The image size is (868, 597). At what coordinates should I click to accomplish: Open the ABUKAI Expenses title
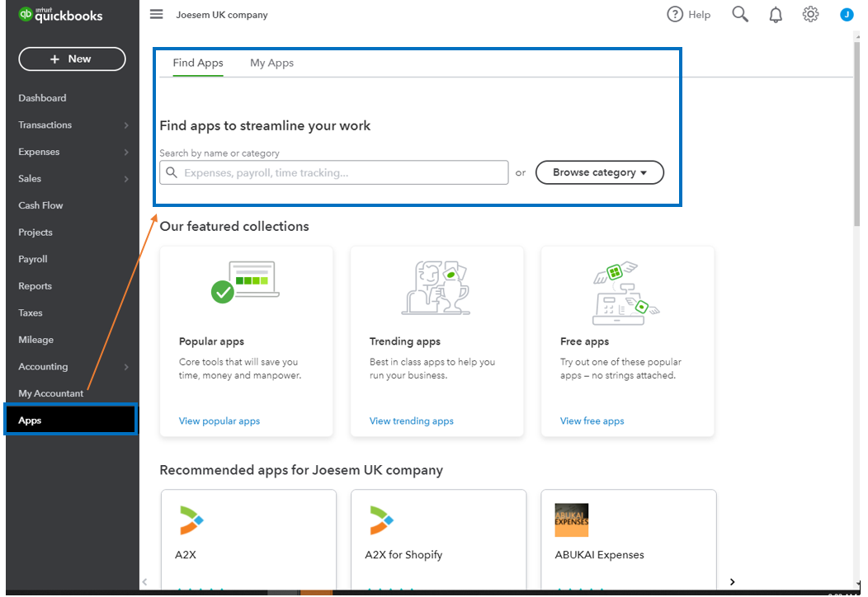(600, 555)
